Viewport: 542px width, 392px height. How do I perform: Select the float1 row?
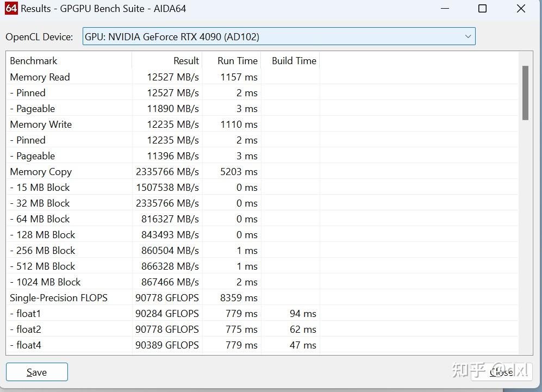click(x=262, y=314)
